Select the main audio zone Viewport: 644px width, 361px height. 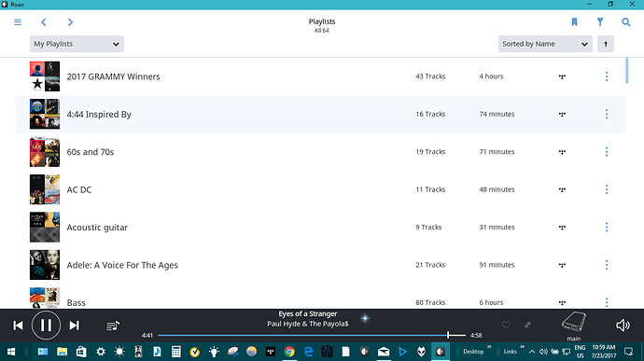click(574, 326)
